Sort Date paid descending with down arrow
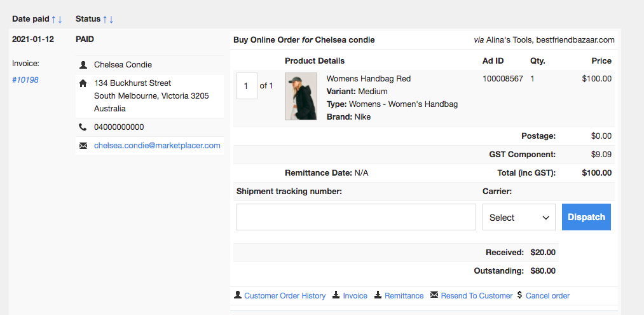 coord(60,19)
